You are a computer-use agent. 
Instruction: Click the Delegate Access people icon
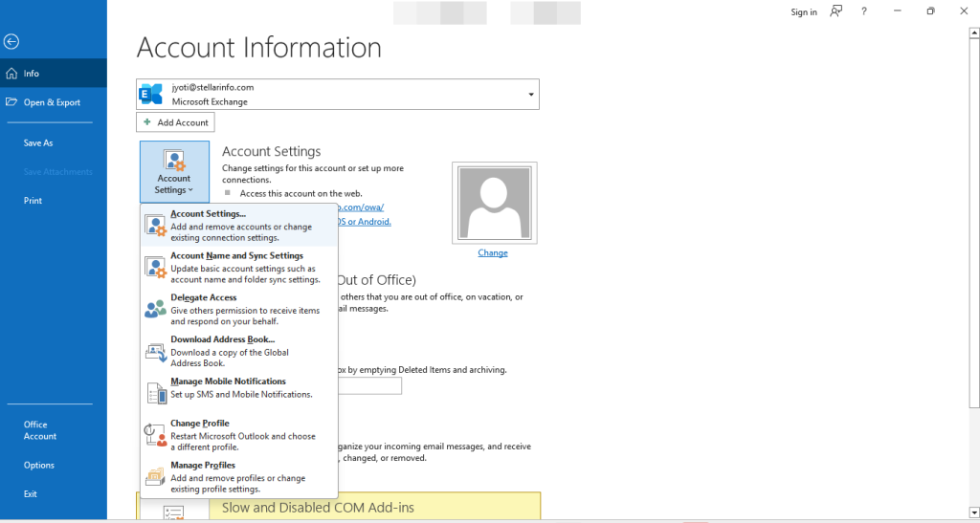pyautogui.click(x=156, y=309)
